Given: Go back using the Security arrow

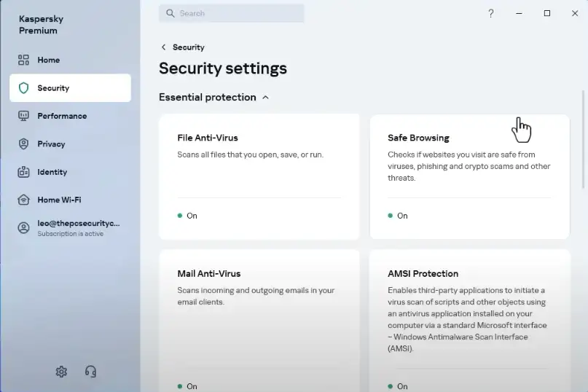Looking at the screenshot, I should [164, 47].
